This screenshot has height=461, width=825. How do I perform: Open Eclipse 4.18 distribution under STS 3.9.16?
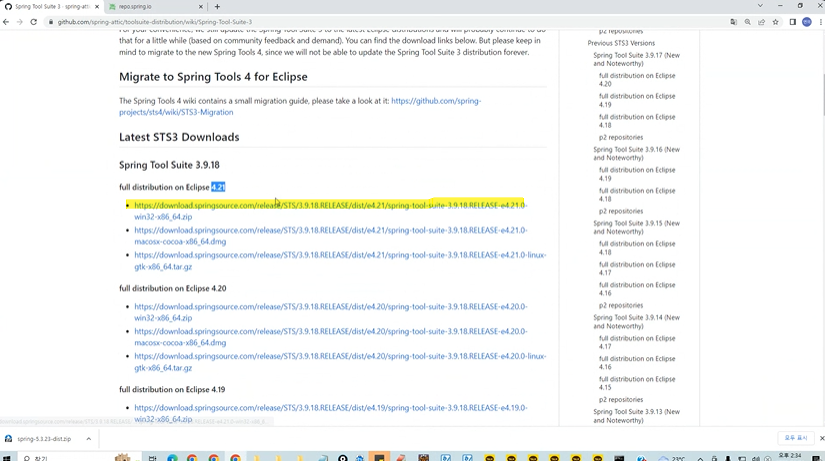click(637, 195)
